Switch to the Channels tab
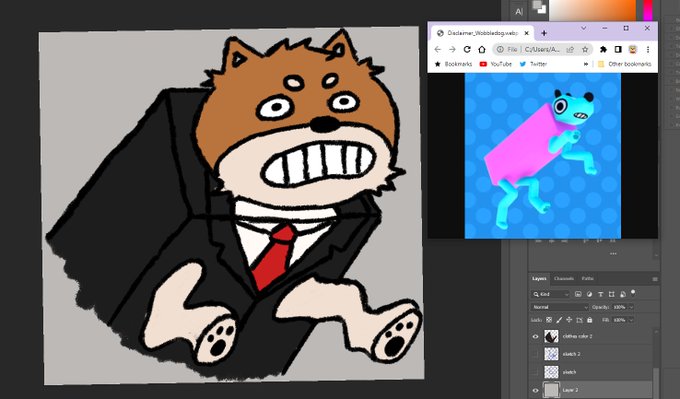The height and width of the screenshot is (399, 680). tap(564, 278)
